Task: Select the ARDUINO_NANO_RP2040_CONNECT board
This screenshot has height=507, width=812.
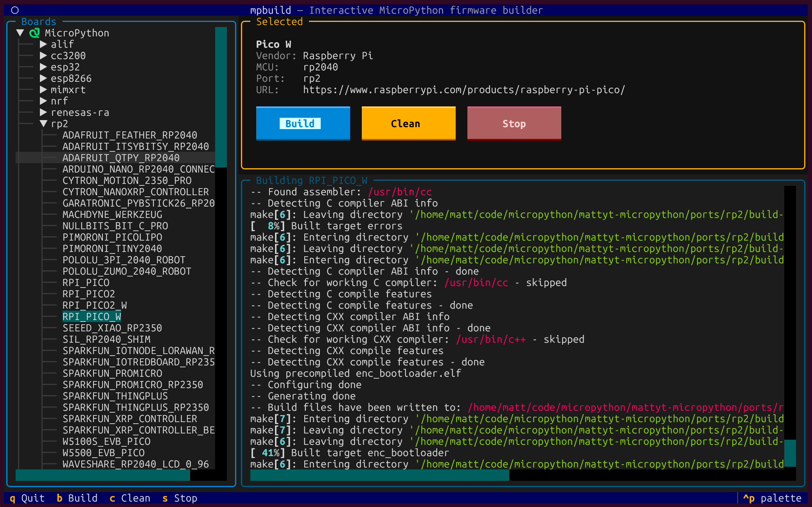Action: pos(138,169)
